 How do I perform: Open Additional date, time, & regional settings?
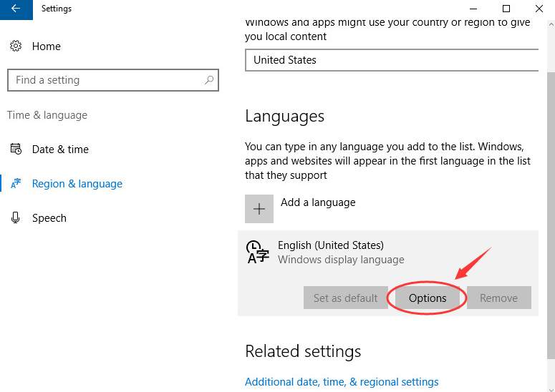(342, 382)
